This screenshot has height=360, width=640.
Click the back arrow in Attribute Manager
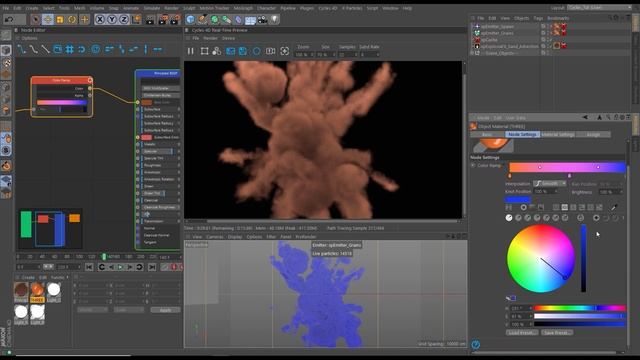[x=585, y=118]
